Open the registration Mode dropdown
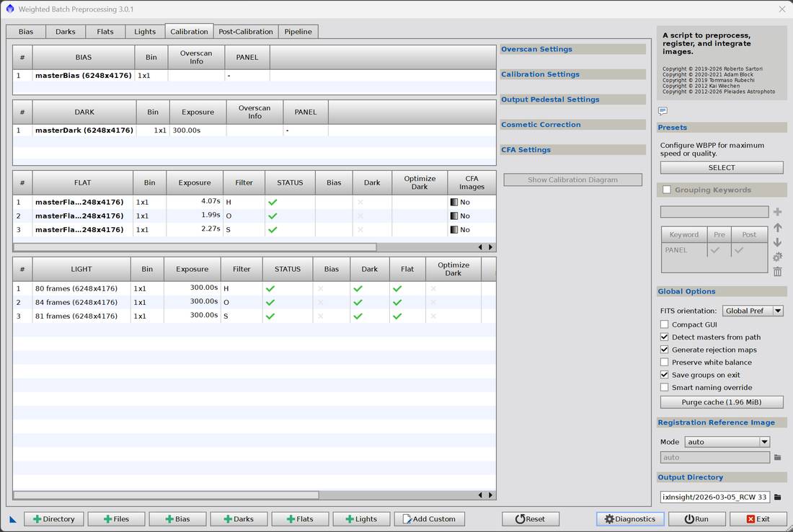 tap(727, 441)
